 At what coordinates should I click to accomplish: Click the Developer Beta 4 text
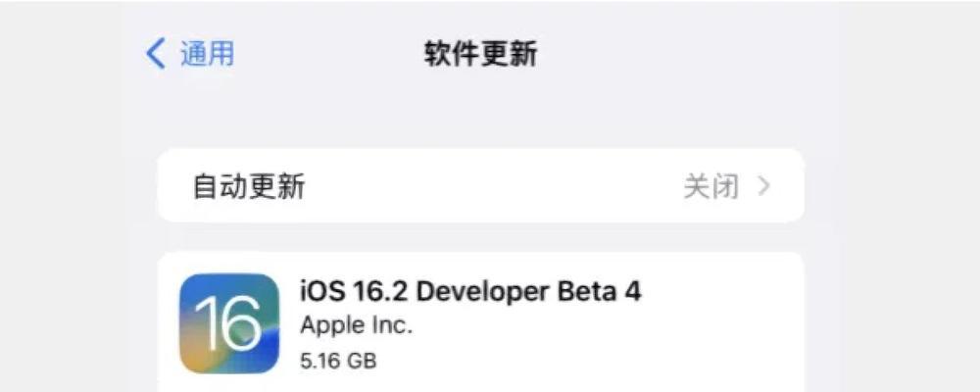[x=529, y=292]
